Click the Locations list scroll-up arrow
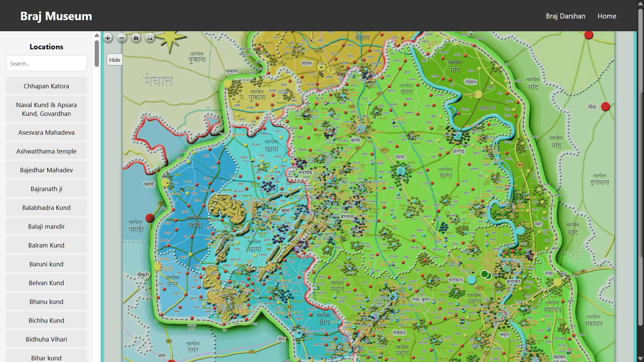 click(97, 35)
